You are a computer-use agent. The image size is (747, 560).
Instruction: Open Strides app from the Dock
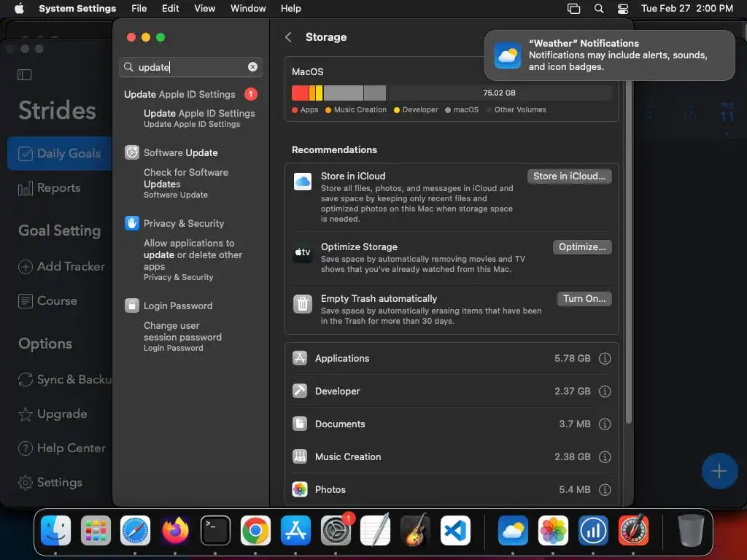click(x=593, y=531)
